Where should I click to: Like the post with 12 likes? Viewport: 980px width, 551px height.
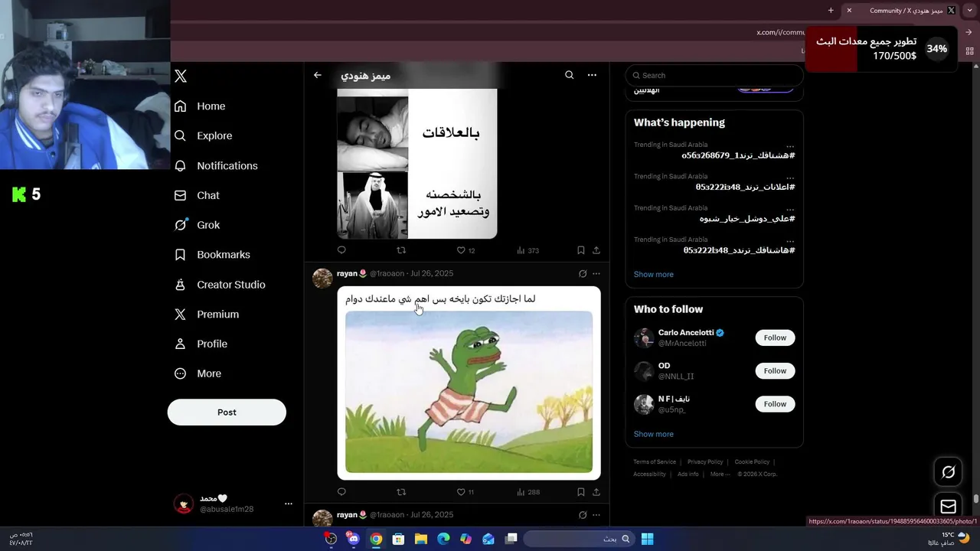(465, 250)
